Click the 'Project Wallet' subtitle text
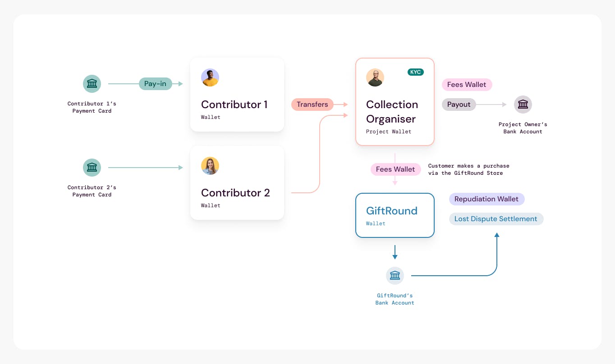 coord(389,132)
